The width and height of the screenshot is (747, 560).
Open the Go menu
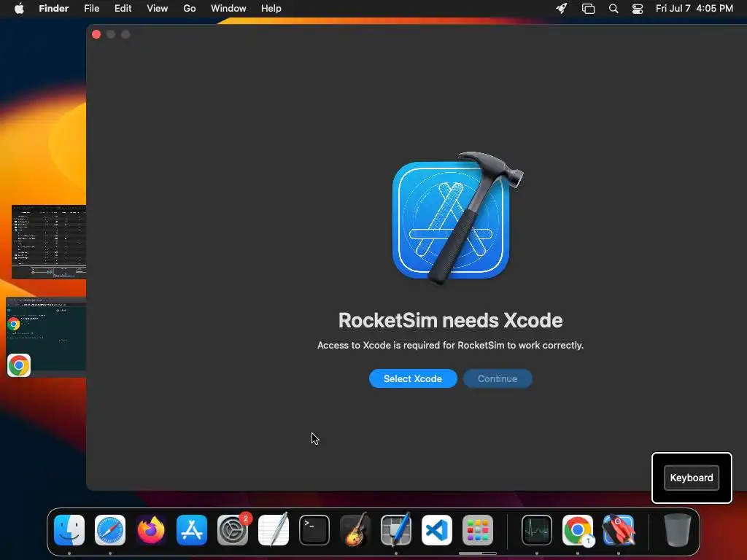tap(190, 9)
